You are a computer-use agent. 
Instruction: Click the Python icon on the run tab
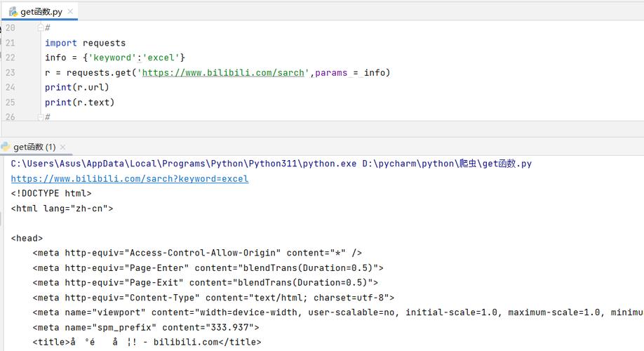coord(6,147)
